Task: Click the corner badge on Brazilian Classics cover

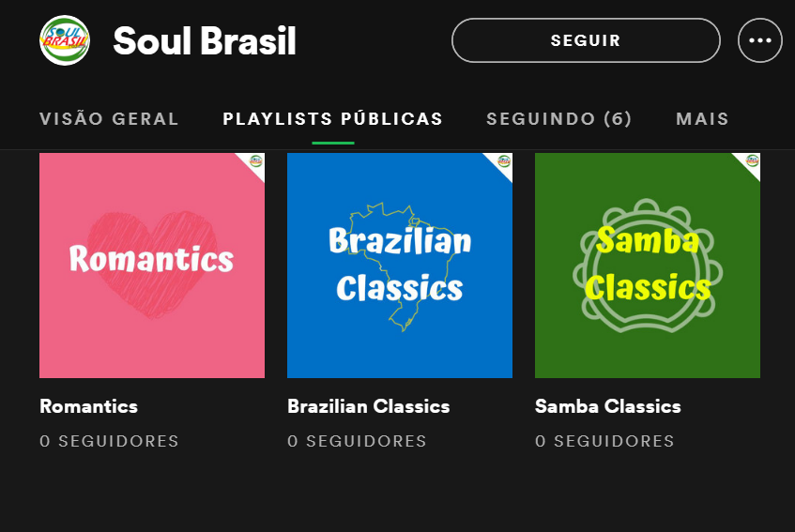Action: [503, 161]
